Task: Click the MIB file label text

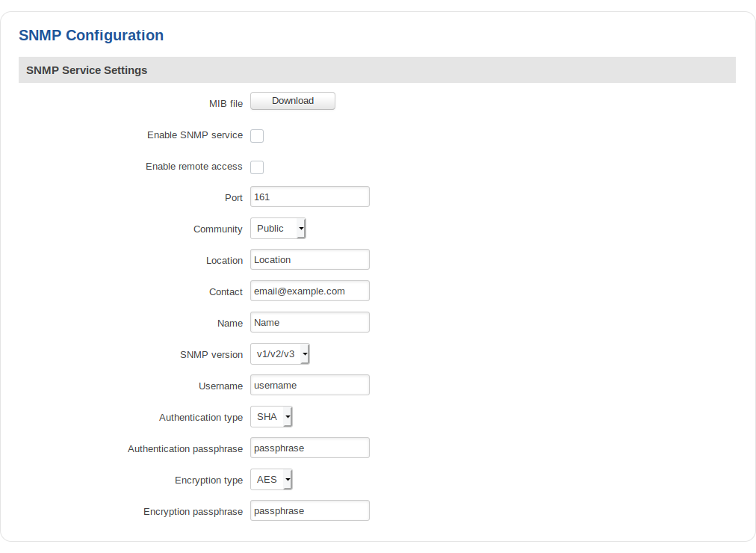Action: pyautogui.click(x=226, y=104)
